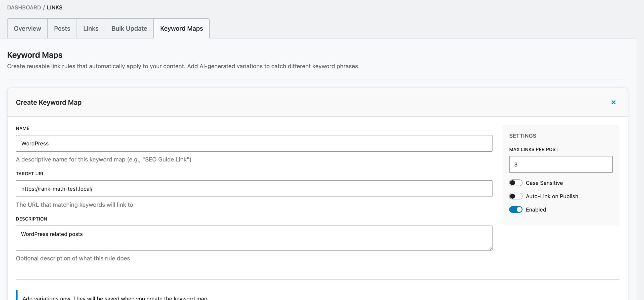Click the Keyword Maps tab
644x300 pixels.
tap(181, 28)
